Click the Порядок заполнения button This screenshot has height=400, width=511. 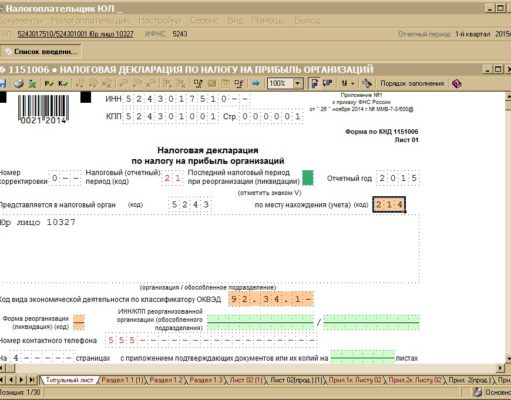[412, 83]
